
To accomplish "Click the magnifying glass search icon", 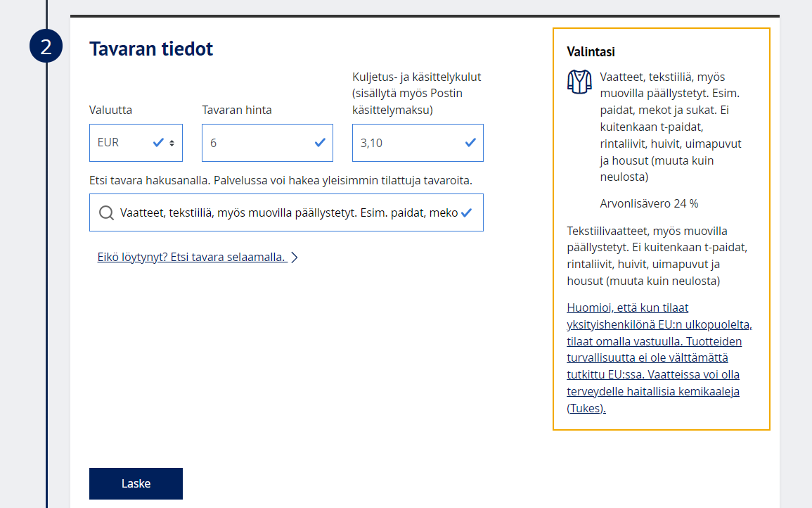I will tap(106, 213).
